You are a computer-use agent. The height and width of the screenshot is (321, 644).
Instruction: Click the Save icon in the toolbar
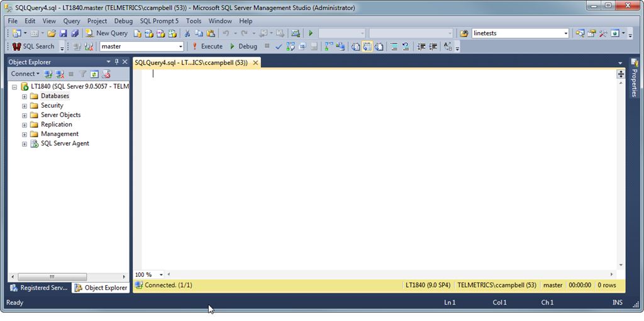[x=64, y=33]
